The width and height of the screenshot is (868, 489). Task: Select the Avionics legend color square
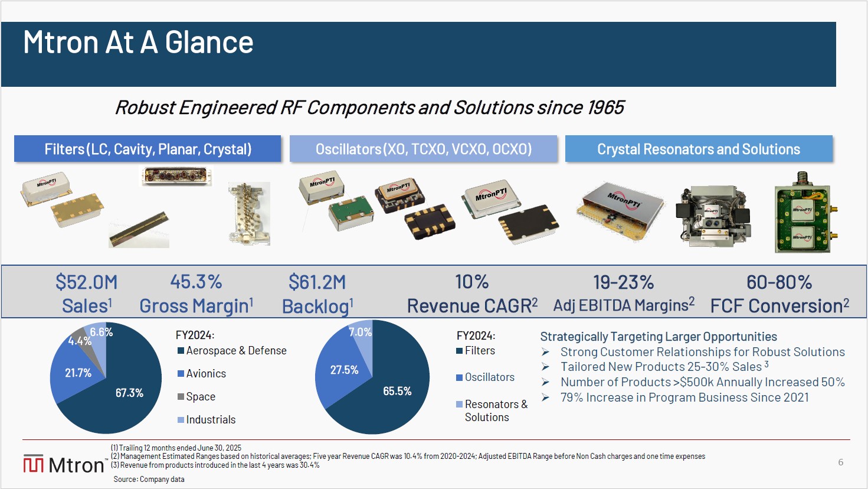[181, 374]
